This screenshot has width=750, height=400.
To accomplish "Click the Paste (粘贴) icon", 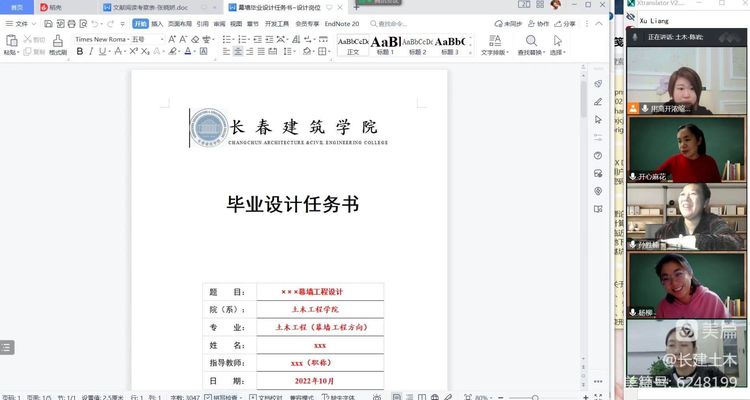I will coord(11,44).
